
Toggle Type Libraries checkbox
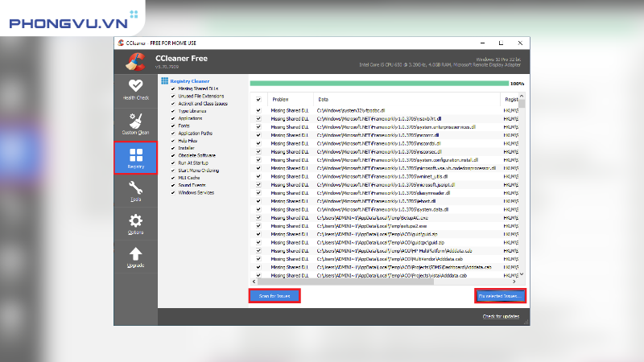(x=173, y=111)
